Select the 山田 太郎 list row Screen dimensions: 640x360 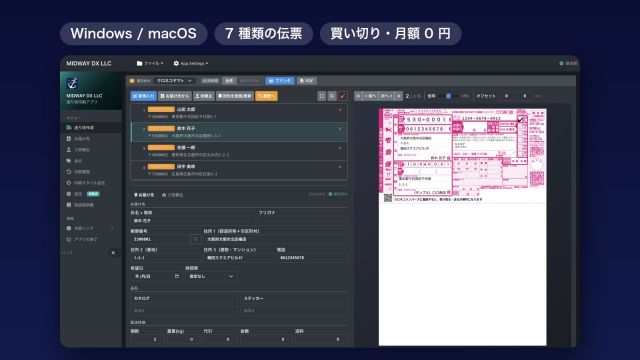239,113
